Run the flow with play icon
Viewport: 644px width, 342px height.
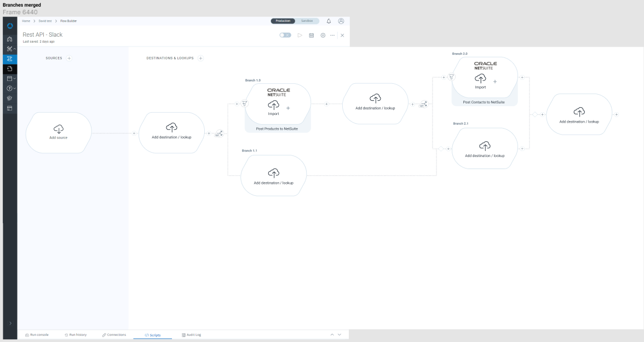(300, 35)
